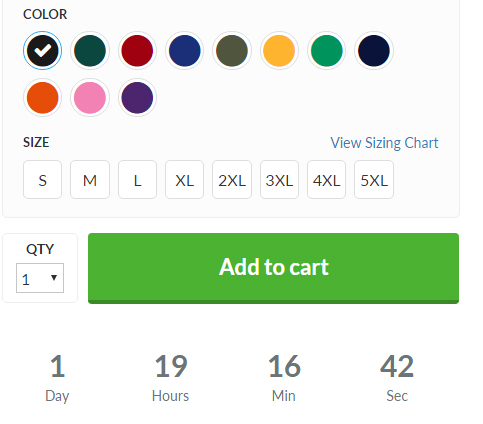
Task: Open the QTY quantity dropdown
Action: [40, 278]
